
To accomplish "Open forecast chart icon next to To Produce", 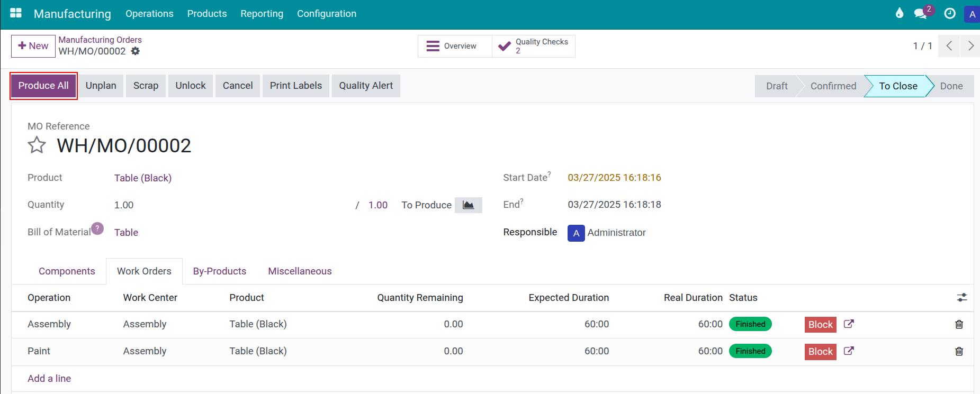I will pos(469,205).
